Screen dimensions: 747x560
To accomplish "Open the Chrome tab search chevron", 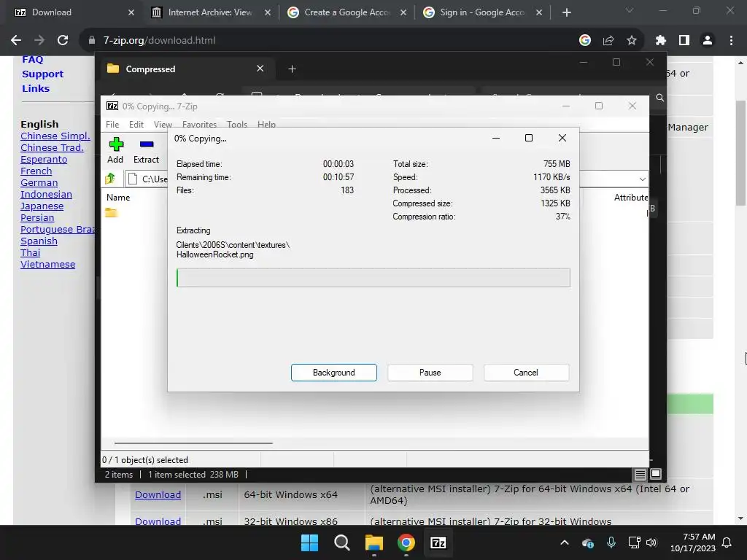I will point(630,10).
